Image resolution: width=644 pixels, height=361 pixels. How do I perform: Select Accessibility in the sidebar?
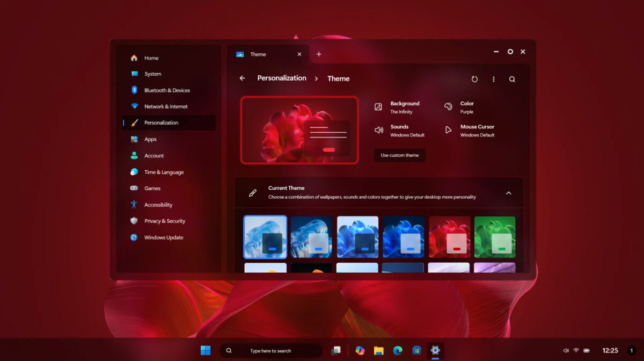[x=158, y=205]
